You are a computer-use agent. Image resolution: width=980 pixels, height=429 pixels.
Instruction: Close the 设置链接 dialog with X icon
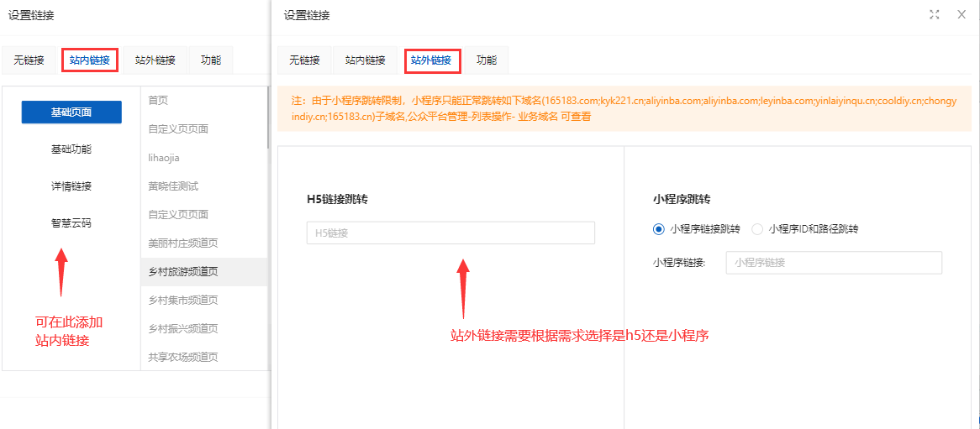point(962,14)
